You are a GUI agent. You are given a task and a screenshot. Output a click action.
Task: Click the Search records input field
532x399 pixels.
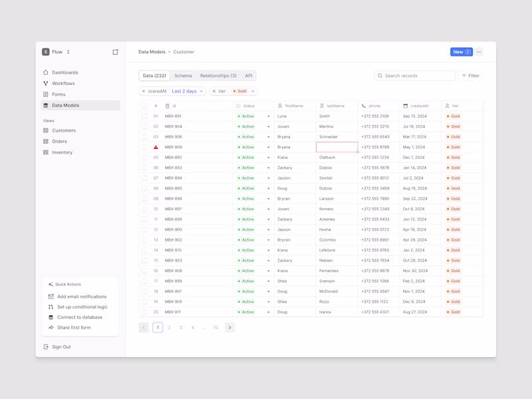pos(414,76)
